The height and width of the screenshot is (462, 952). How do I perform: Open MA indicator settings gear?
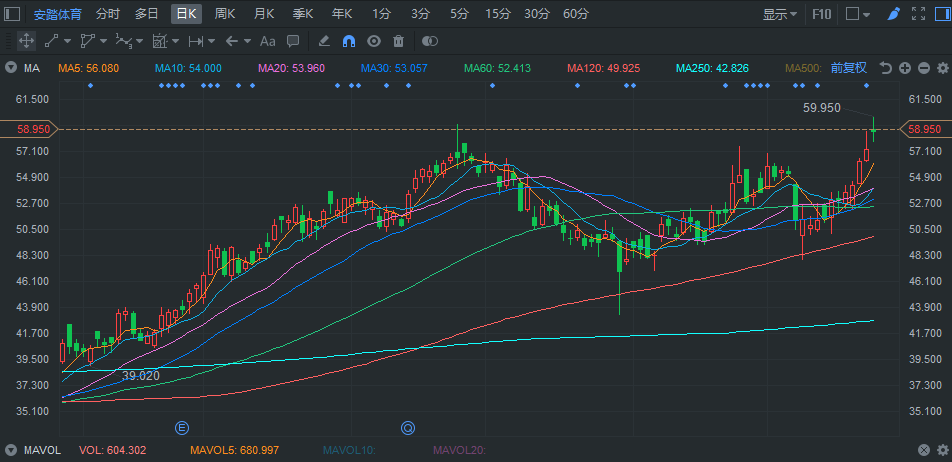[x=942, y=68]
